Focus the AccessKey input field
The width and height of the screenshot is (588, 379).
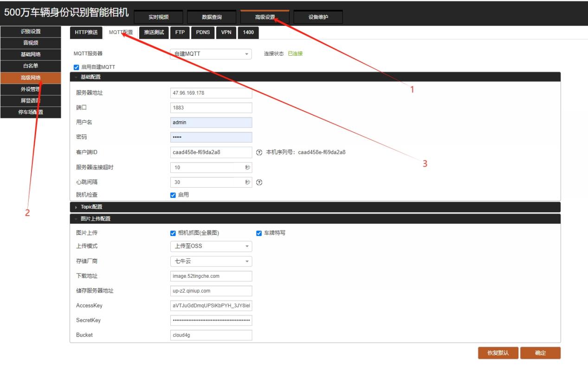point(211,306)
